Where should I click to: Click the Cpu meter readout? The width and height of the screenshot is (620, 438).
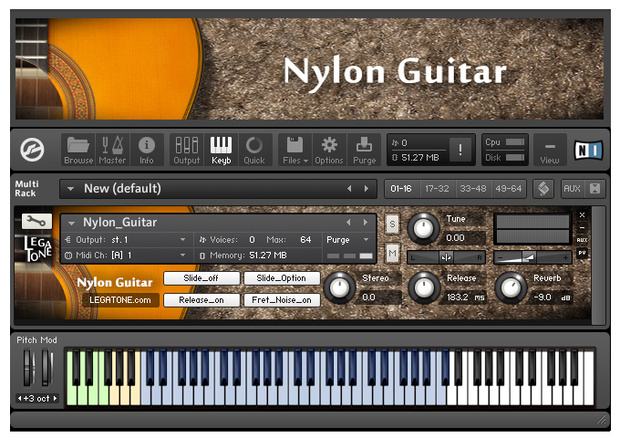(x=505, y=142)
